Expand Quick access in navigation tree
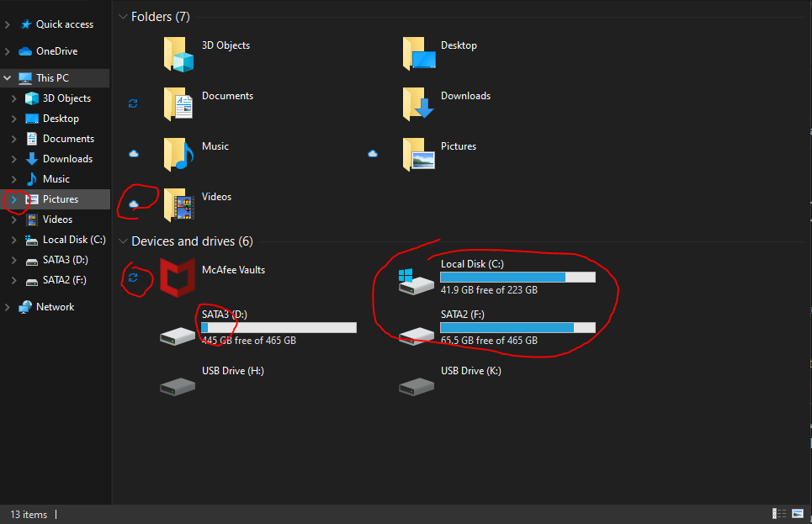Screen dimensions: 812x524 tap(8, 24)
